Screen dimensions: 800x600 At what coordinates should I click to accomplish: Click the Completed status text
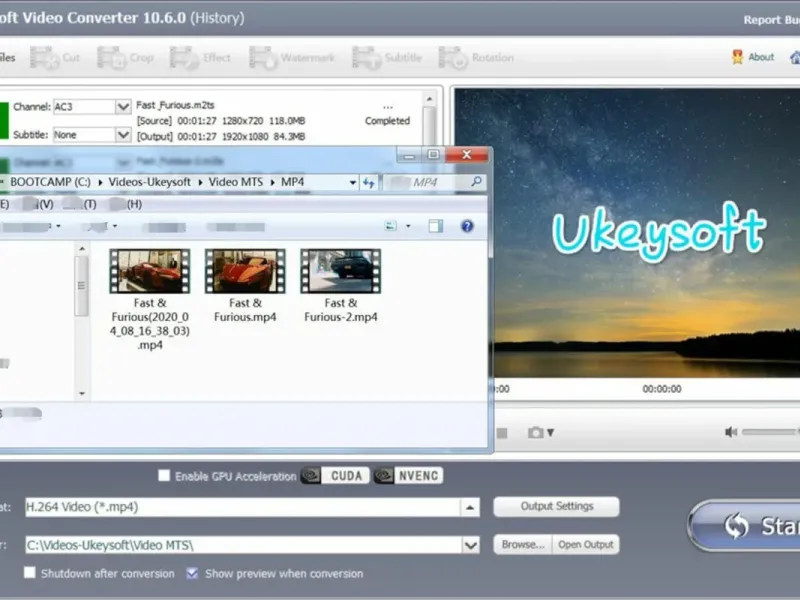[387, 121]
